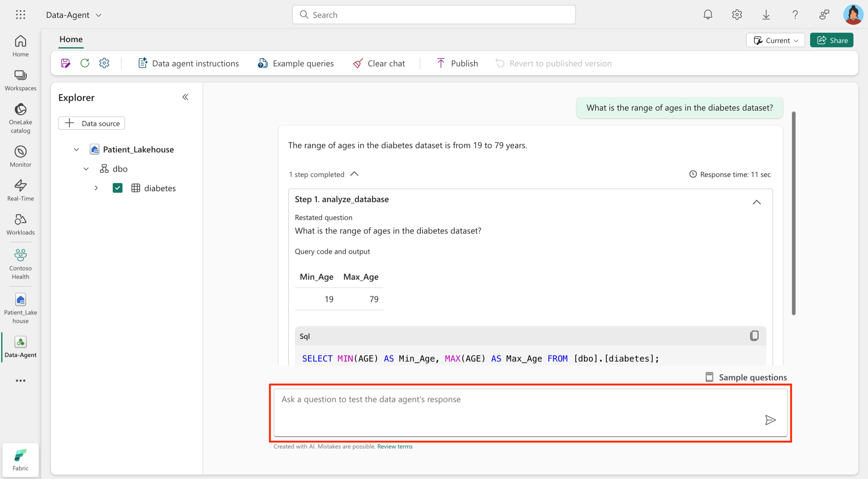Open the Review terms link
Image resolution: width=868 pixels, height=479 pixels.
[x=395, y=446]
